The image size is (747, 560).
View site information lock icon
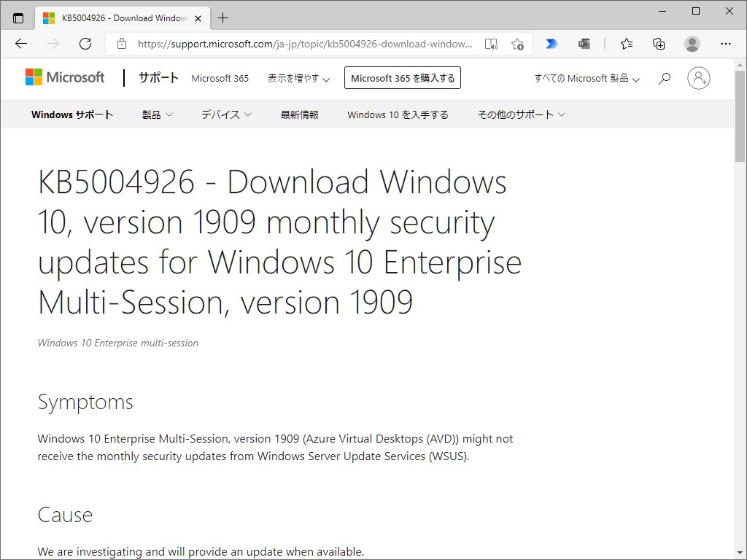point(122,44)
